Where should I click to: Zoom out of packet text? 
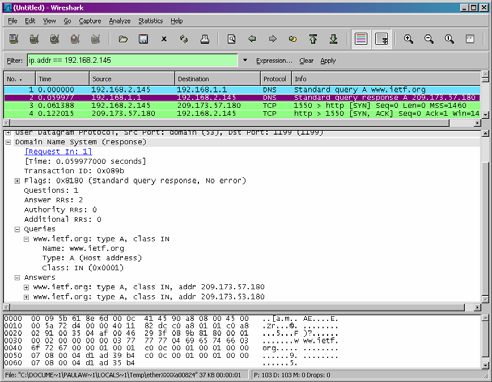[x=429, y=39]
